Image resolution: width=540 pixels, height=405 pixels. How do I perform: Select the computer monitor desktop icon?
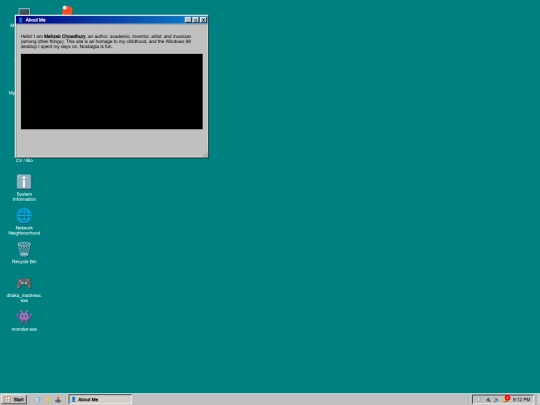(24, 12)
